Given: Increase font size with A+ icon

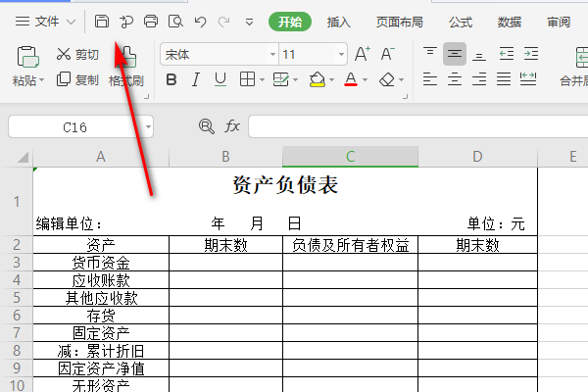Looking at the screenshot, I should point(362,54).
